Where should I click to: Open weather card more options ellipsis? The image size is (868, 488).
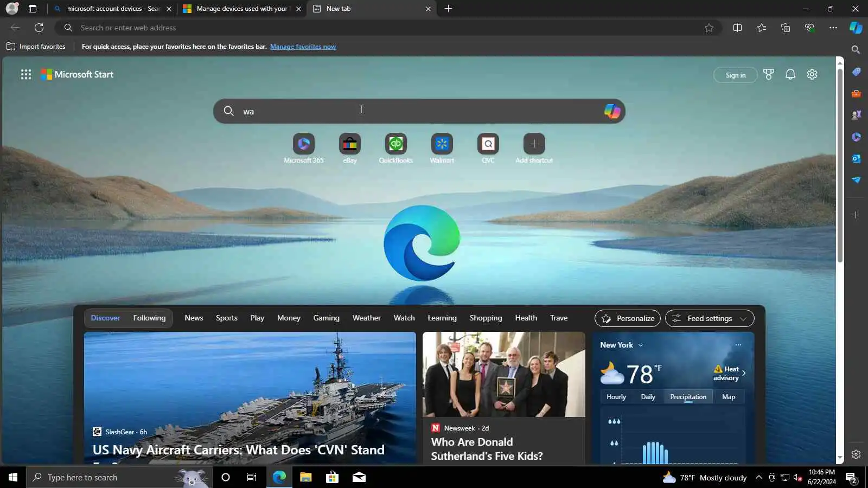[738, 345]
